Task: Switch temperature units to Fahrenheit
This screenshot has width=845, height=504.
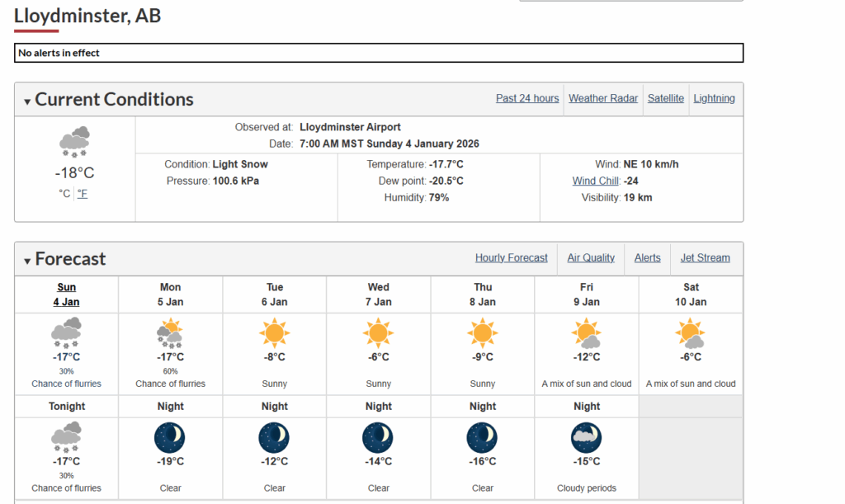Action: [83, 194]
